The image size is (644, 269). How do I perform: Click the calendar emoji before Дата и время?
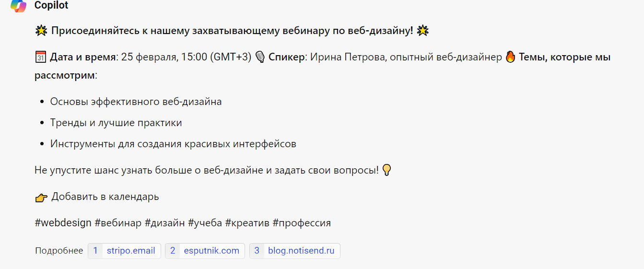41,58
